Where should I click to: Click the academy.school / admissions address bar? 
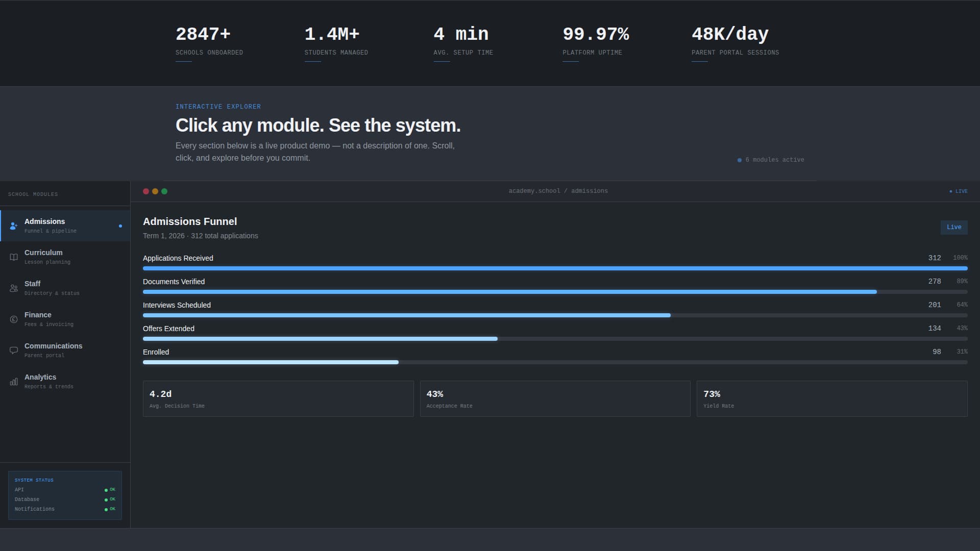tap(558, 191)
